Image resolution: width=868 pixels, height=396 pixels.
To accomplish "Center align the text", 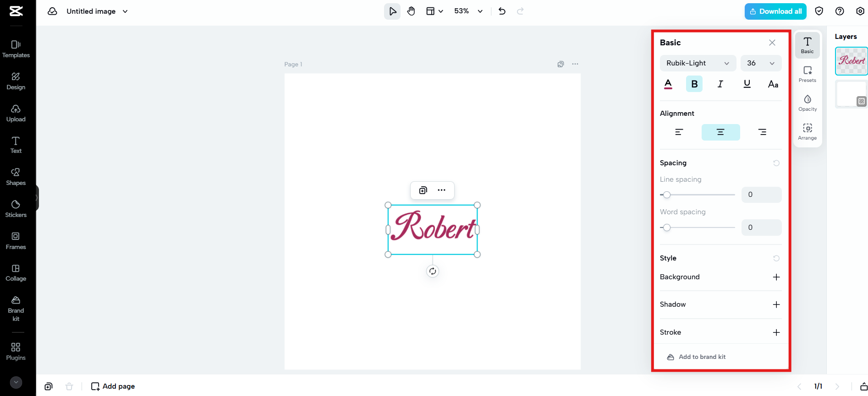I will [x=720, y=132].
